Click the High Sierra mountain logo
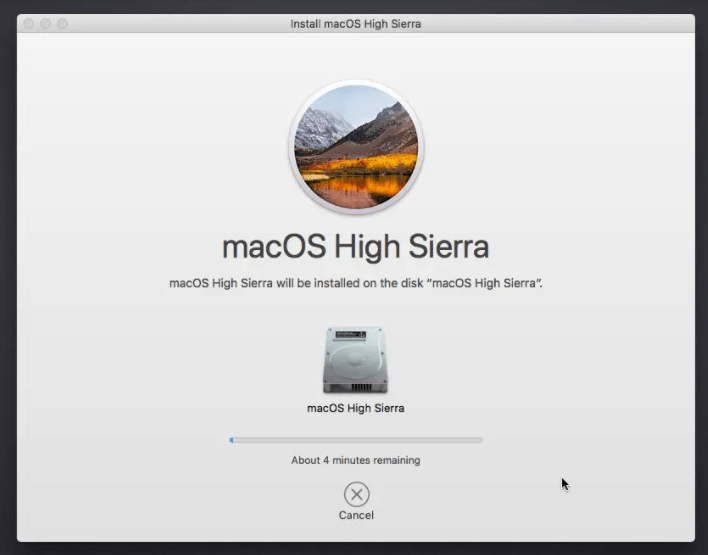 355,147
